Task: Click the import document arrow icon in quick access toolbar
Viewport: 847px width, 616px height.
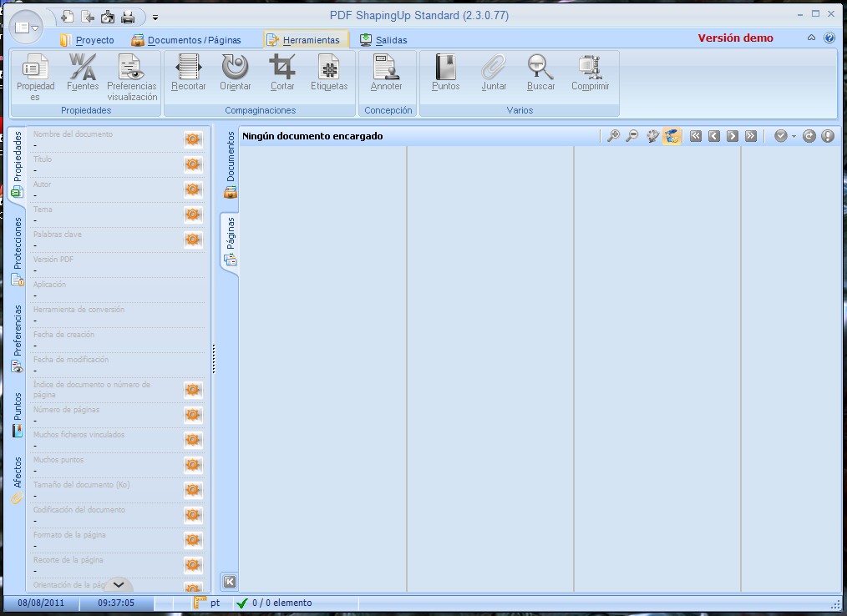Action: click(x=88, y=18)
